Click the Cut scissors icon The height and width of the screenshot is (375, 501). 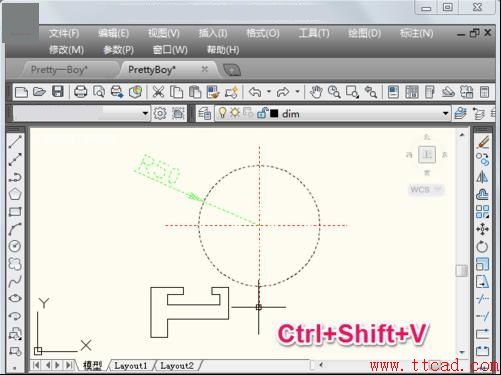point(158,92)
